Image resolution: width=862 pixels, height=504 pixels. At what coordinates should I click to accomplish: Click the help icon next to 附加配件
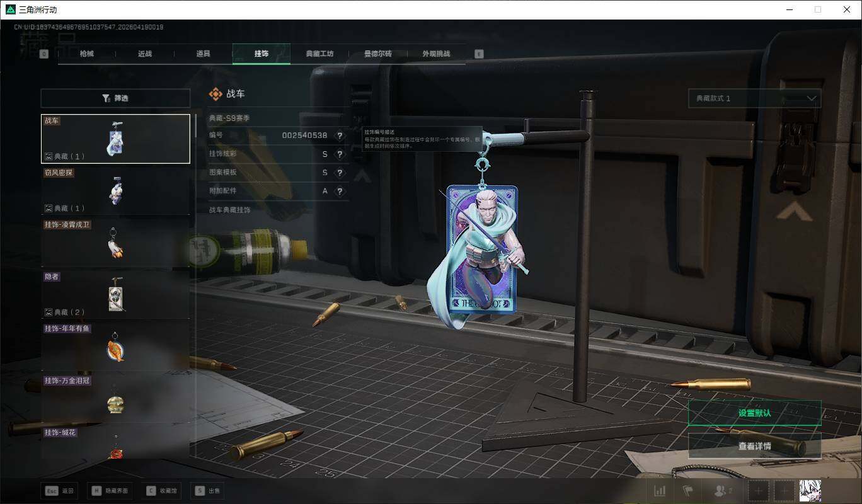click(340, 192)
